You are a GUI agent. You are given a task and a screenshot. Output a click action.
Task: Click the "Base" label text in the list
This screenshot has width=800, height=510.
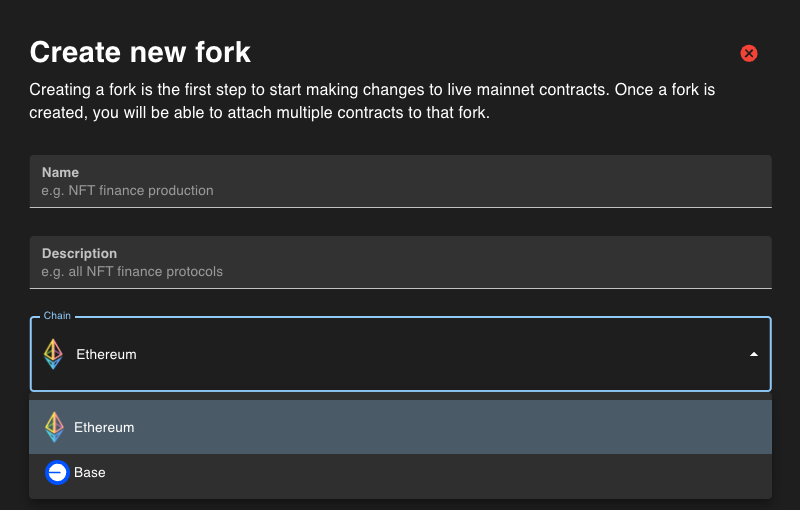click(x=89, y=472)
